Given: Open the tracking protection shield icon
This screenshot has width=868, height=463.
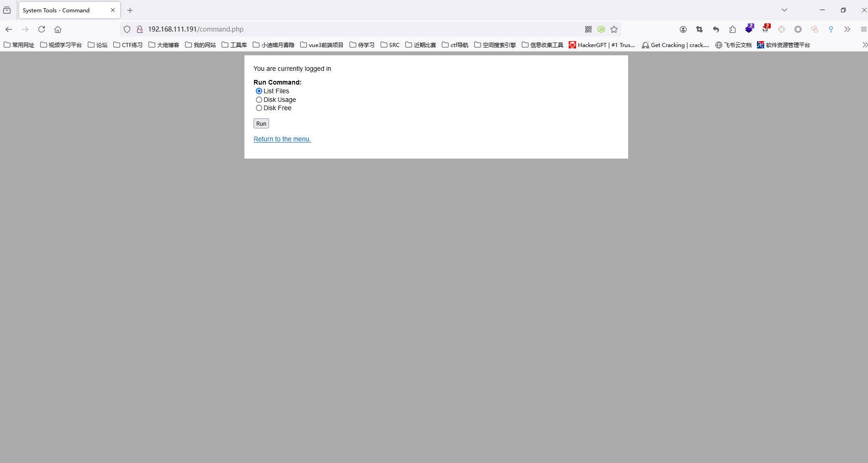Looking at the screenshot, I should (x=127, y=29).
